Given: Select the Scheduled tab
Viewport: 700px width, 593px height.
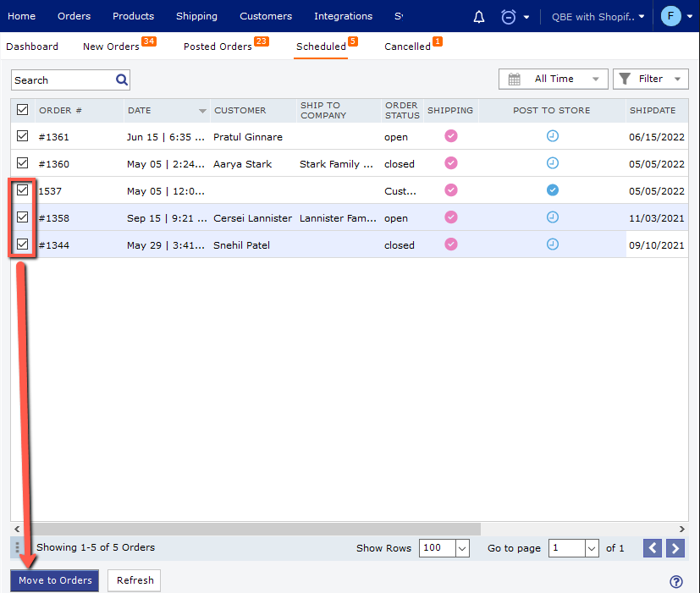Looking at the screenshot, I should [321, 47].
